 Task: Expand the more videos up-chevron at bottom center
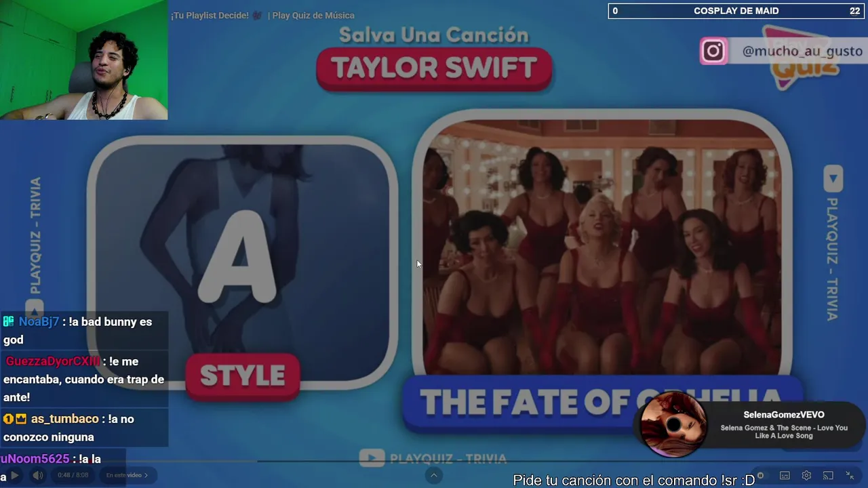[434, 475]
